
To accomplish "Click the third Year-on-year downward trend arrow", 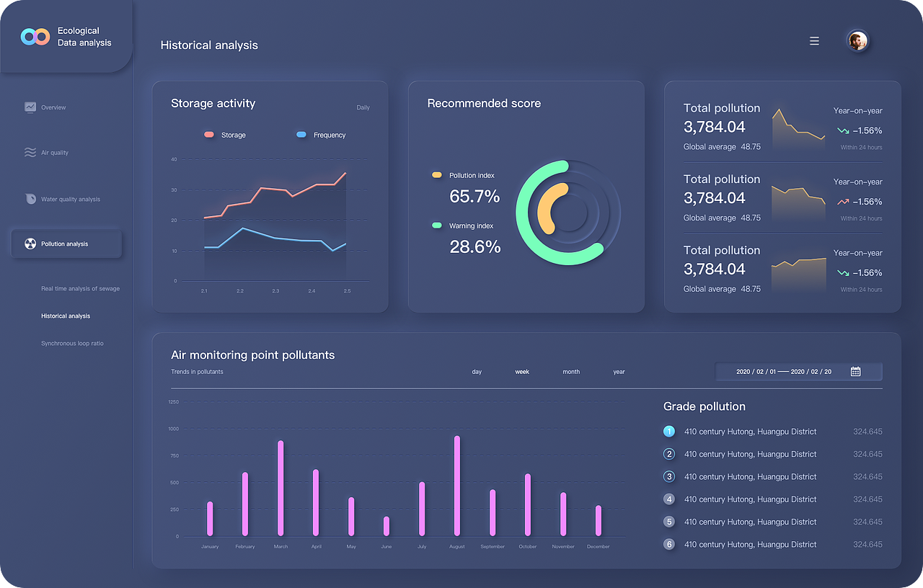I will point(843,273).
